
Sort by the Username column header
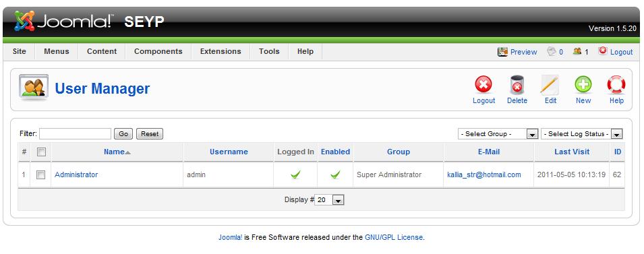tap(229, 152)
